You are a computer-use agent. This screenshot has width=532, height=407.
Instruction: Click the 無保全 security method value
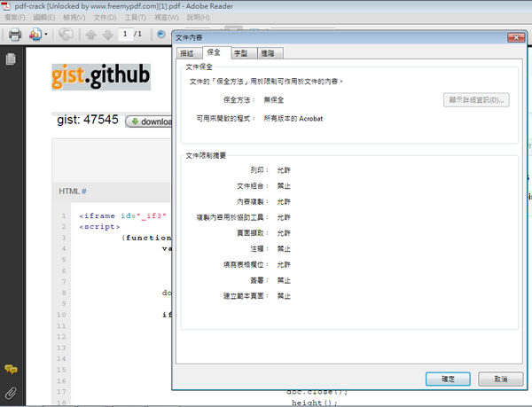point(273,99)
